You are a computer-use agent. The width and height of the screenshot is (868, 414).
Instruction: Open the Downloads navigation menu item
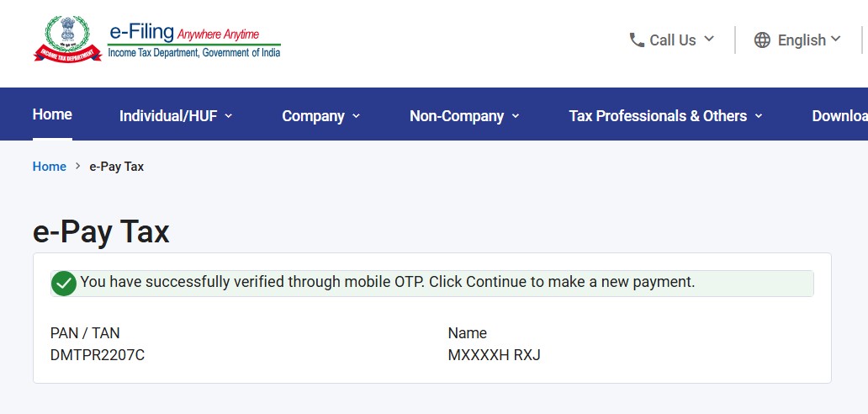click(839, 115)
